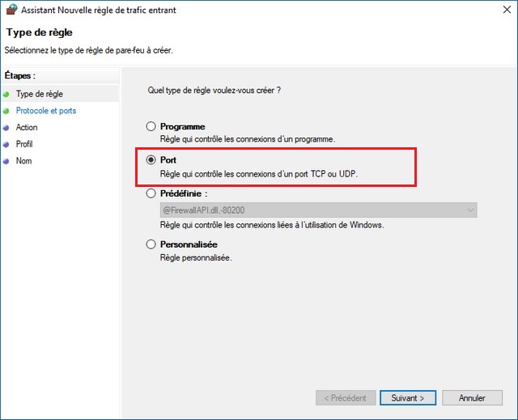This screenshot has width=518, height=420.
Task: Select the Programme radio button
Action: [x=151, y=127]
